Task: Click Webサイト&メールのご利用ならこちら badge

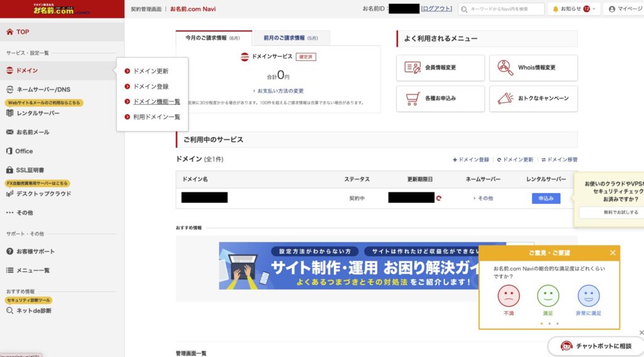Action: click(44, 103)
